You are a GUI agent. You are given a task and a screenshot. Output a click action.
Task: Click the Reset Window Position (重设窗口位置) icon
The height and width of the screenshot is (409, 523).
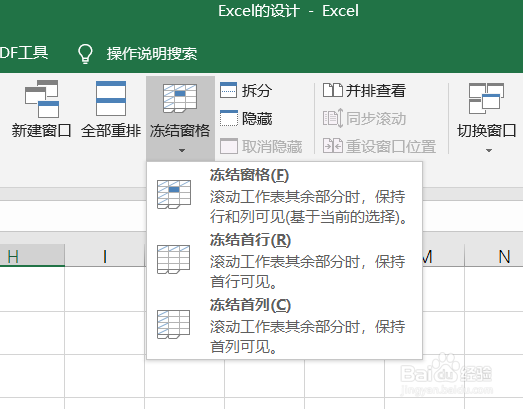332,146
